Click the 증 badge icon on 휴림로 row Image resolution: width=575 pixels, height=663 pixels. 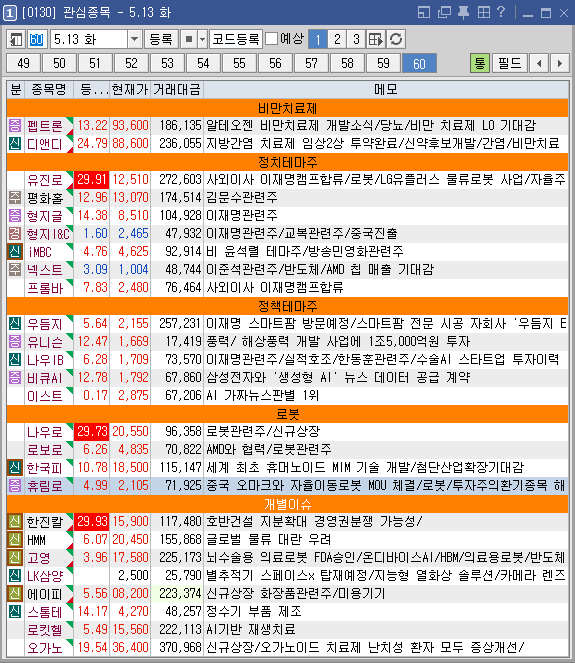click(x=15, y=485)
